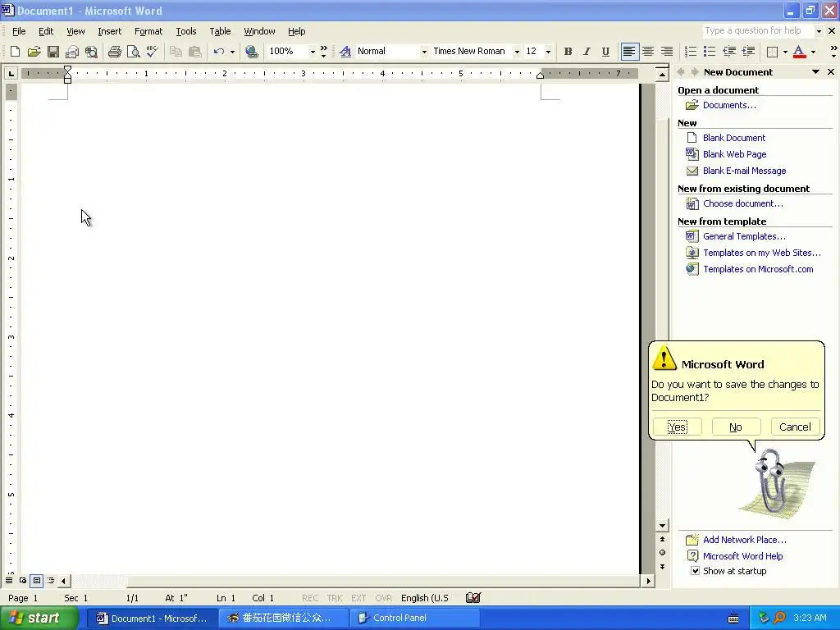Cancel the save changes prompt
The width and height of the screenshot is (840, 630).
(795, 427)
